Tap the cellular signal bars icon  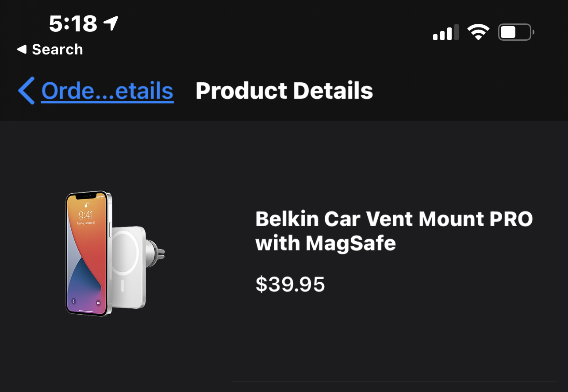point(445,33)
